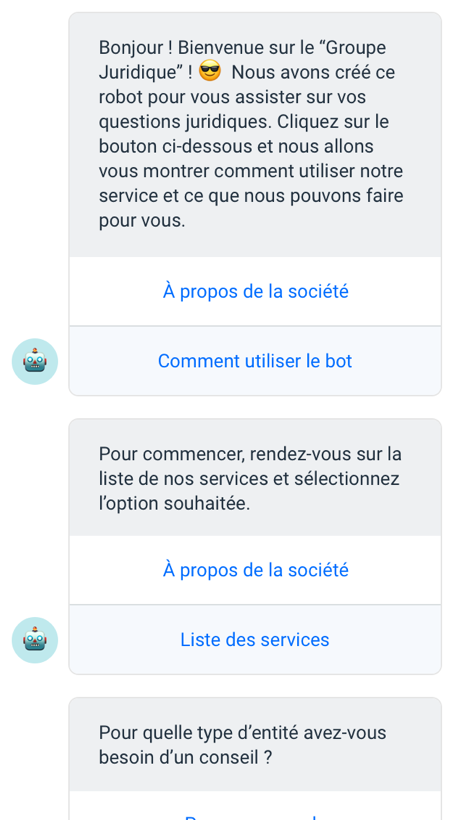The height and width of the screenshot is (820, 464).
Task: Click 'besoin d'un conseil ?' text line
Action: click(x=186, y=757)
